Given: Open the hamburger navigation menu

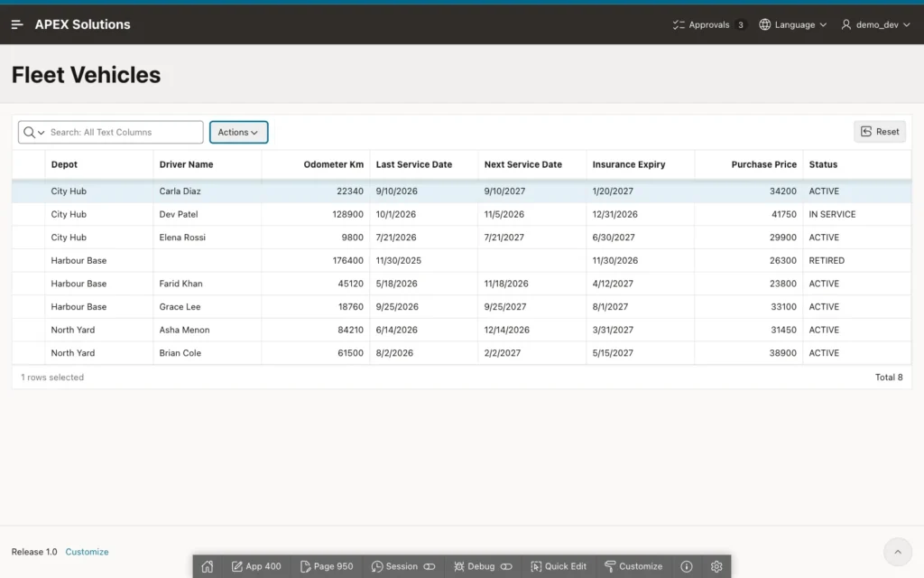Looking at the screenshot, I should [x=17, y=24].
